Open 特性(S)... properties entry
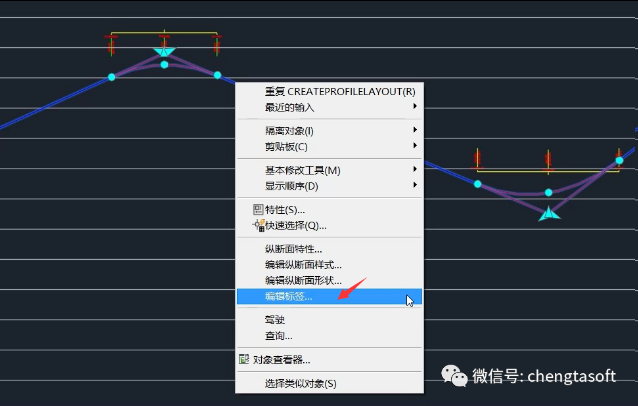This screenshot has height=406, width=638. [329, 210]
